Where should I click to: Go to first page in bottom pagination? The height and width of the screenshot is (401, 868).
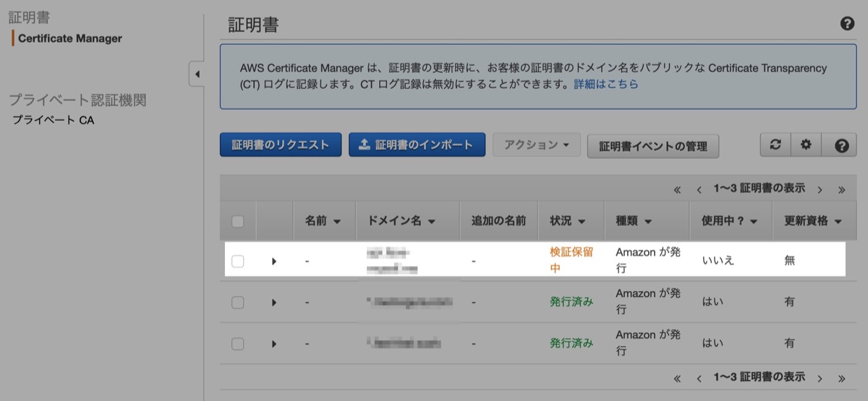[x=677, y=378]
